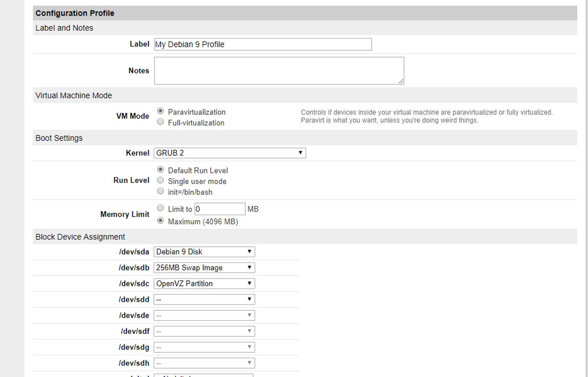Viewport: 588px width, 377px height.
Task: Edit the Label field containing My Debian 9 Profile
Action: pos(263,44)
